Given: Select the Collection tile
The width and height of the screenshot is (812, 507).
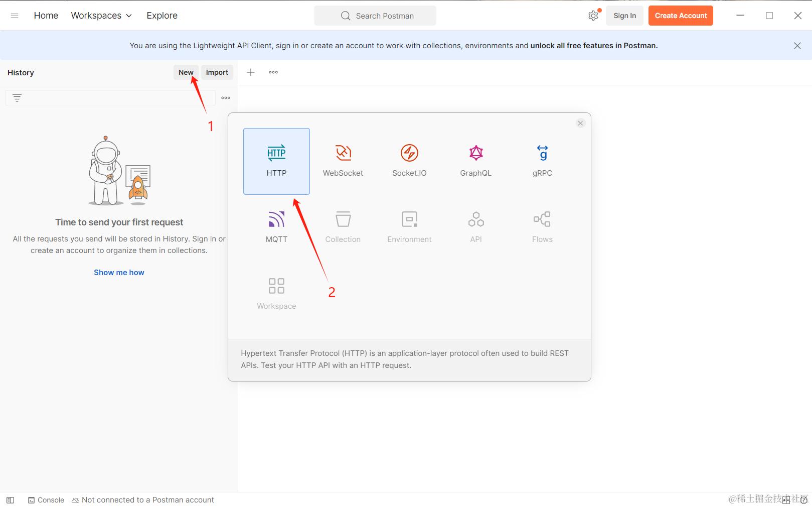Looking at the screenshot, I should (343, 227).
